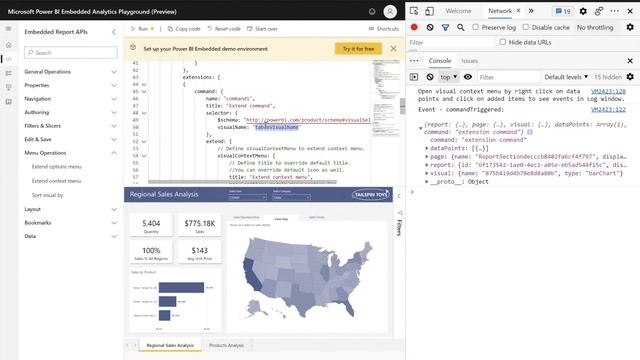This screenshot has height=360, width=640.
Task: Open DevTools settings gear in top bar
Action: (x=583, y=11)
